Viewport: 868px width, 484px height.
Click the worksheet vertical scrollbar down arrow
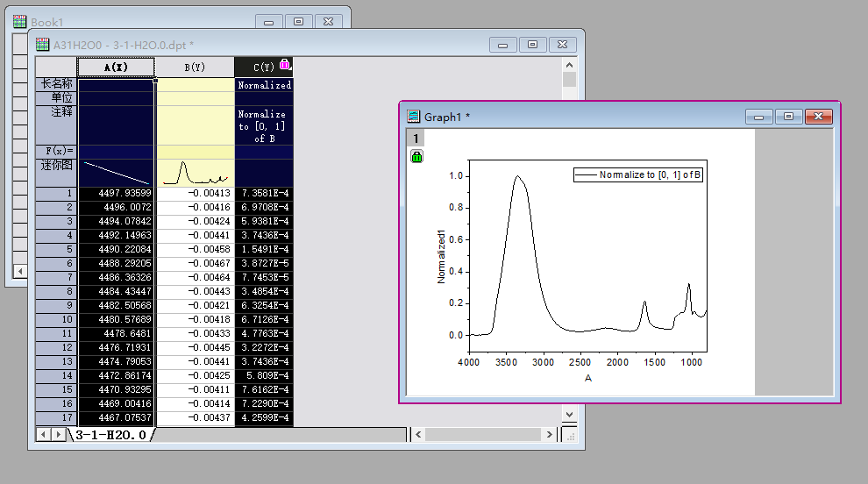569,414
